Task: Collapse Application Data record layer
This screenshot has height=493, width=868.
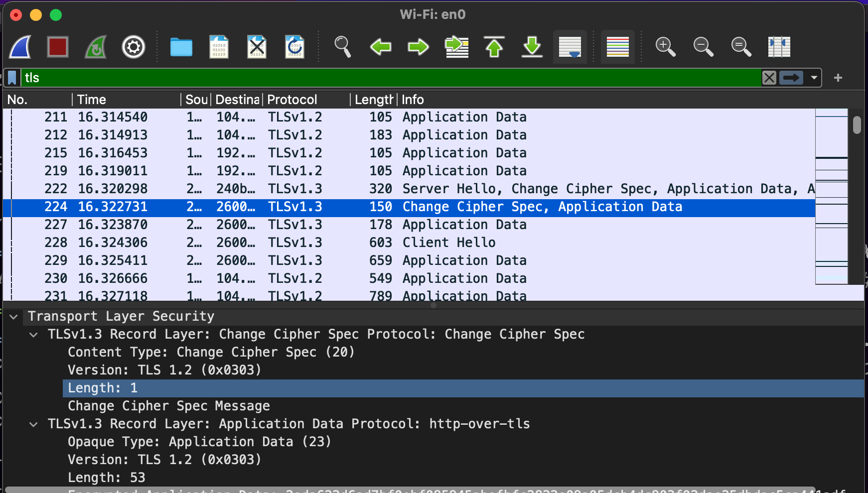Action: tap(33, 424)
